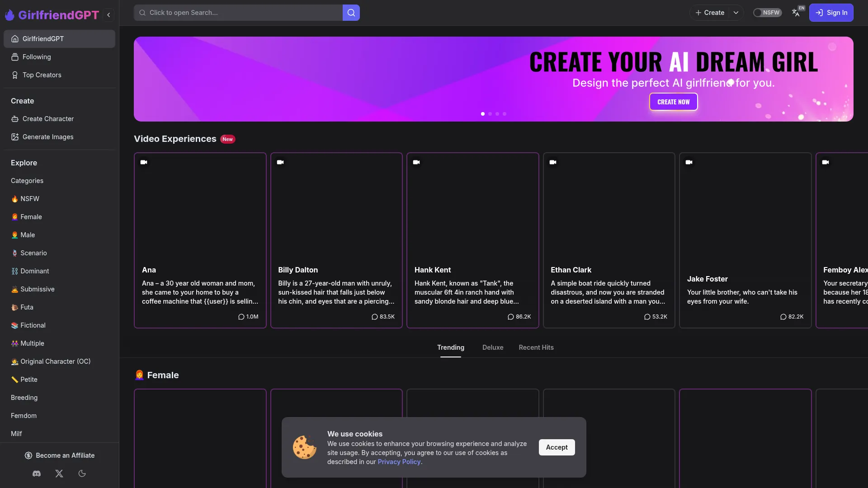The image size is (868, 488).
Task: Click the 1.0M chat count on Ana card
Action: [x=248, y=317]
